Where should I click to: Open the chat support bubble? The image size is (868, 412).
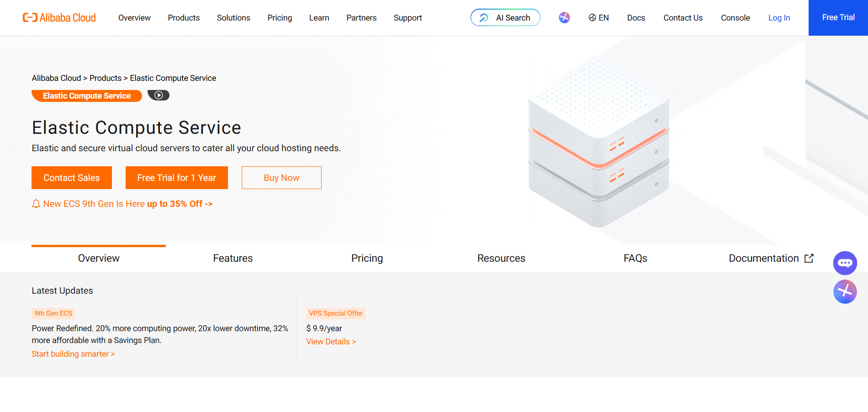click(845, 263)
